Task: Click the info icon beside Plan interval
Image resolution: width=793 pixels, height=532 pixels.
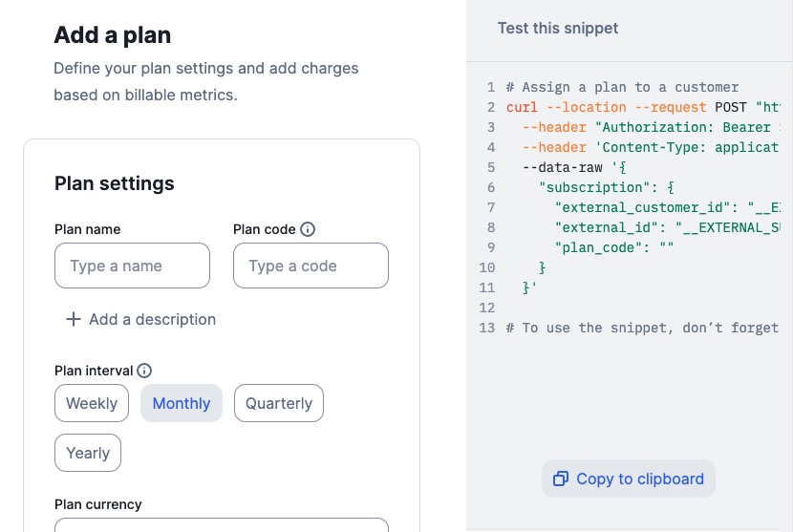Action: point(144,371)
